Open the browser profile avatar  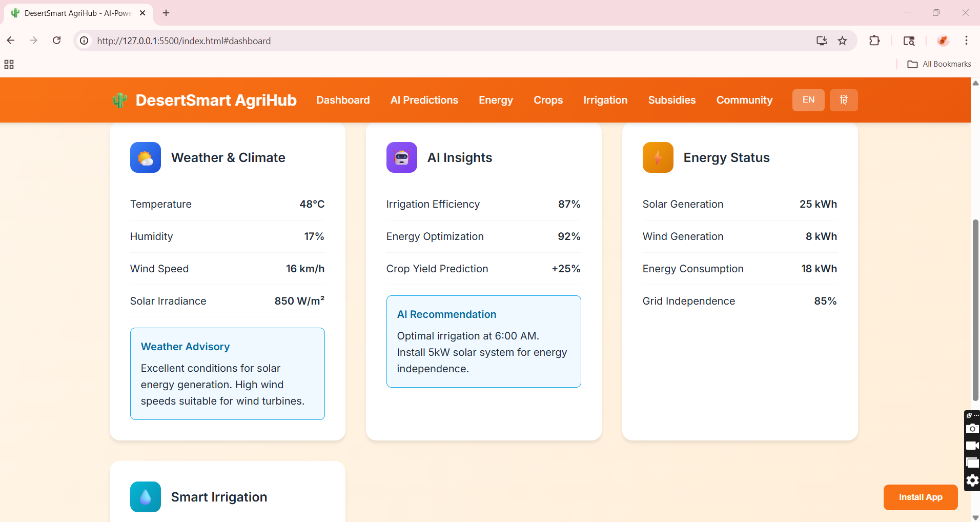(x=943, y=41)
